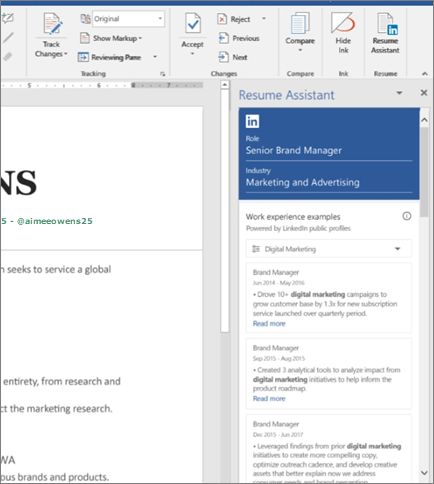Click the Resume Assistant pane scrollbar thumb

pos(424,172)
